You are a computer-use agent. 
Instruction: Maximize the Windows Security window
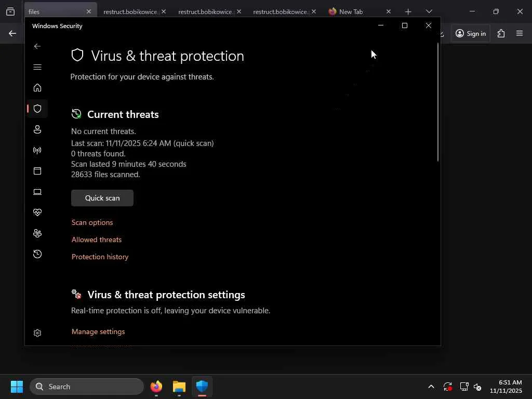(404, 25)
